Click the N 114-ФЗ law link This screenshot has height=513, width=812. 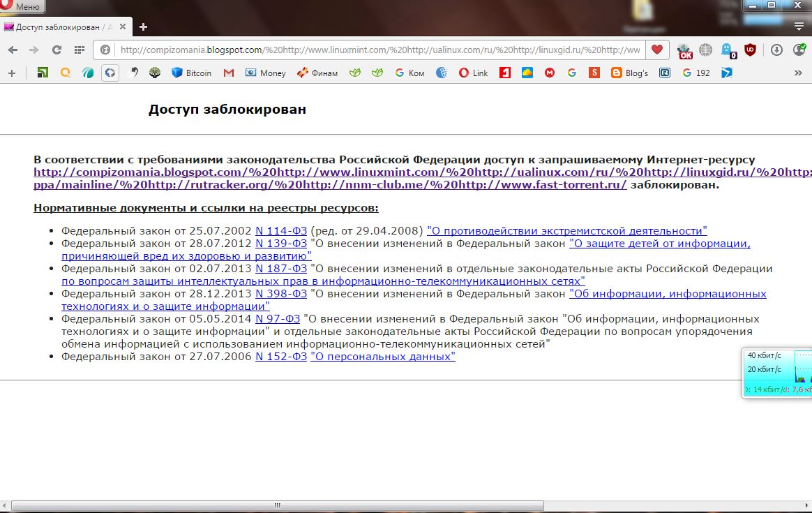tap(281, 231)
